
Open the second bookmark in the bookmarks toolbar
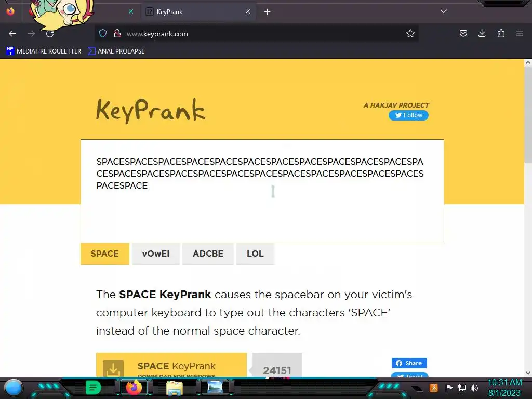[116, 51]
